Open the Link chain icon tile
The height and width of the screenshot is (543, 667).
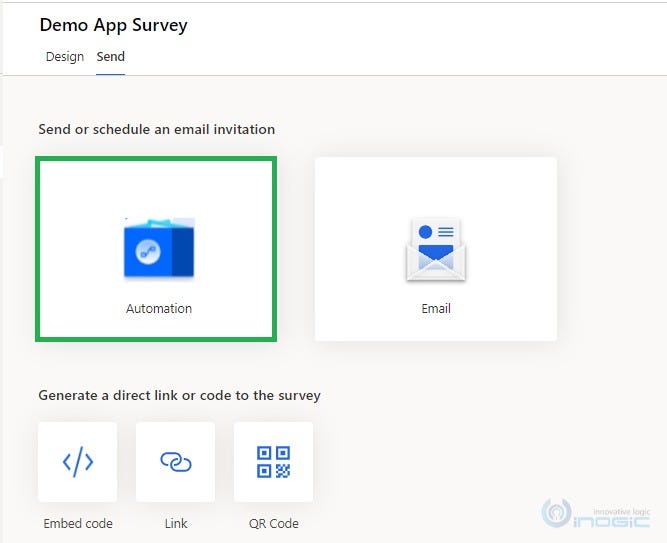point(175,462)
